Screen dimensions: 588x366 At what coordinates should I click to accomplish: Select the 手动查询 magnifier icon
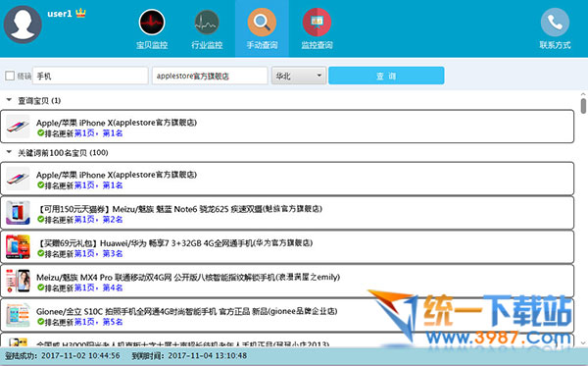pyautogui.click(x=262, y=23)
